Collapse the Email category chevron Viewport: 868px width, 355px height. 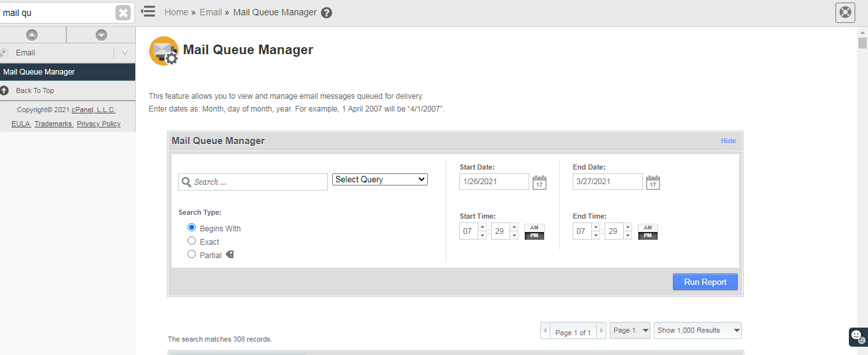[124, 53]
